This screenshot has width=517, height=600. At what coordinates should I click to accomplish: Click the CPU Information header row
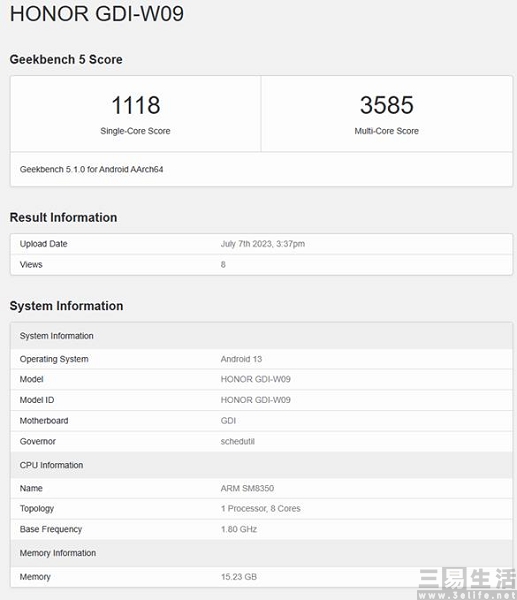click(x=261, y=465)
